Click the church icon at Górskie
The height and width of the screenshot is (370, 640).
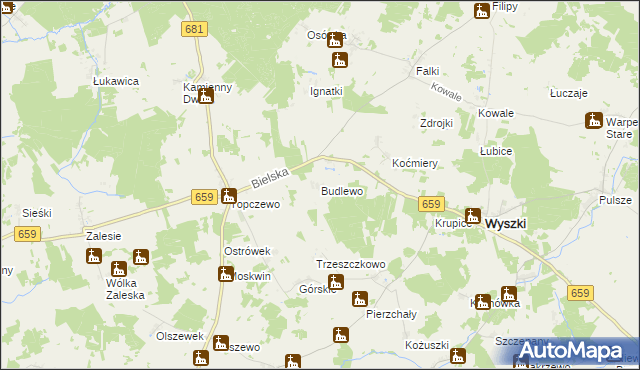click(x=336, y=282)
